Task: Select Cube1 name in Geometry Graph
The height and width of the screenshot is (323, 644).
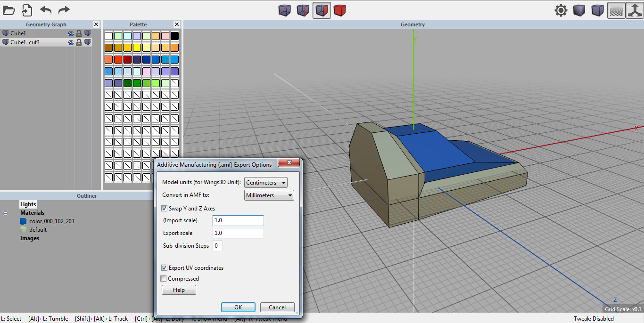Action: [18, 33]
